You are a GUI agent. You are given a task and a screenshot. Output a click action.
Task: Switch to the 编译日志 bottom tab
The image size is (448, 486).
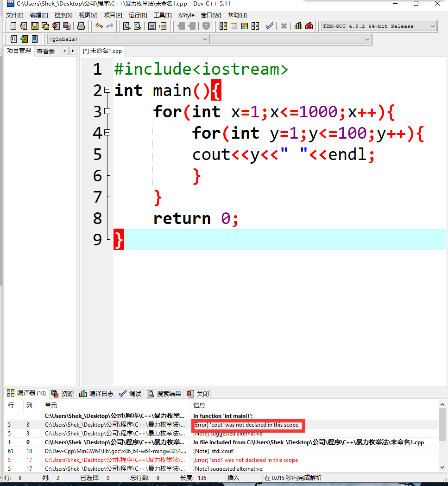pyautogui.click(x=97, y=394)
